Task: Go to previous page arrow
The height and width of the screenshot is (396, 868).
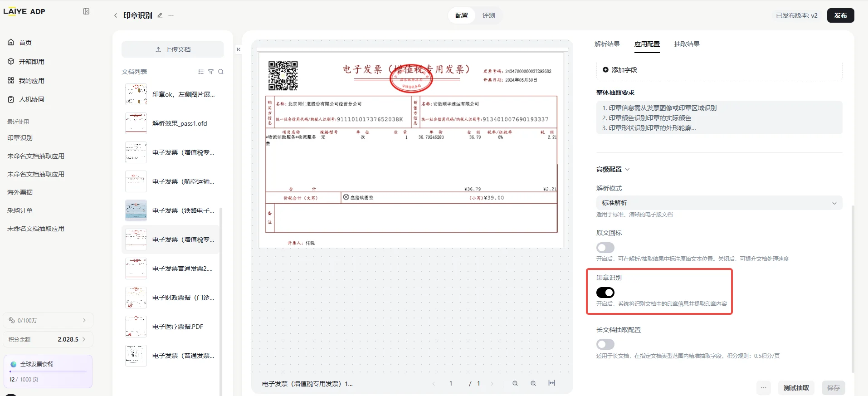Action: click(x=434, y=384)
